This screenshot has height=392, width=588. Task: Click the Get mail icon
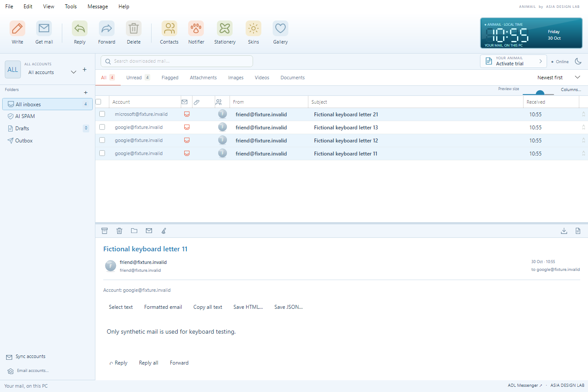pyautogui.click(x=44, y=29)
